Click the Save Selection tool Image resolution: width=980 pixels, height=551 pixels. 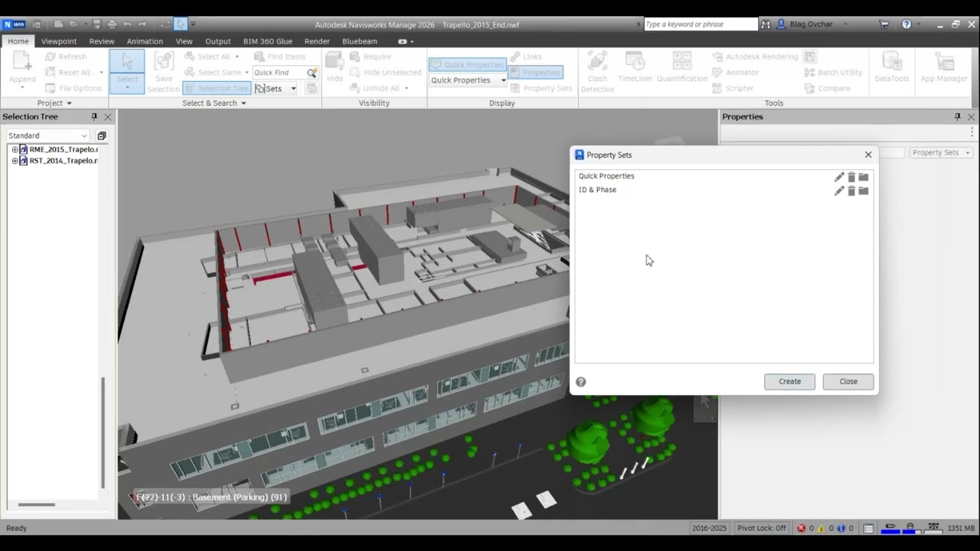163,72
